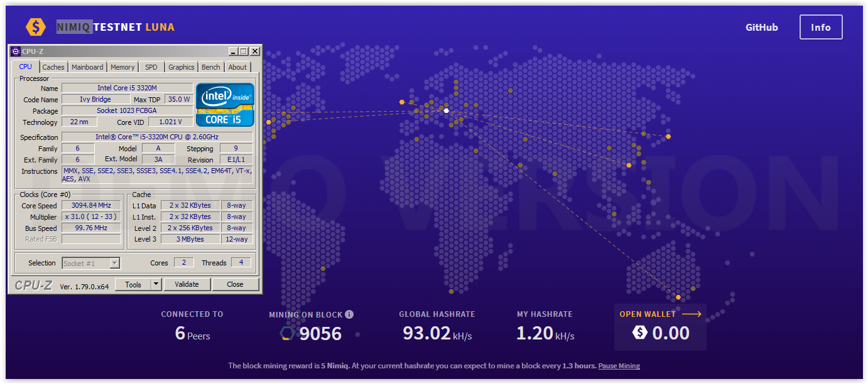Click my hashrate value 1.20 kH/s
868x384 pixels.
click(545, 333)
